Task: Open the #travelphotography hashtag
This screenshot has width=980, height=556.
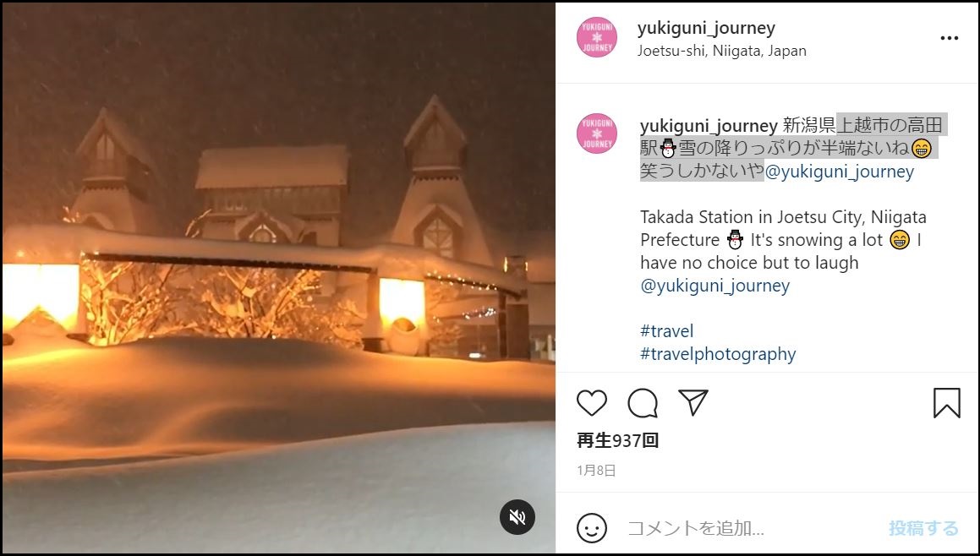Action: (718, 354)
